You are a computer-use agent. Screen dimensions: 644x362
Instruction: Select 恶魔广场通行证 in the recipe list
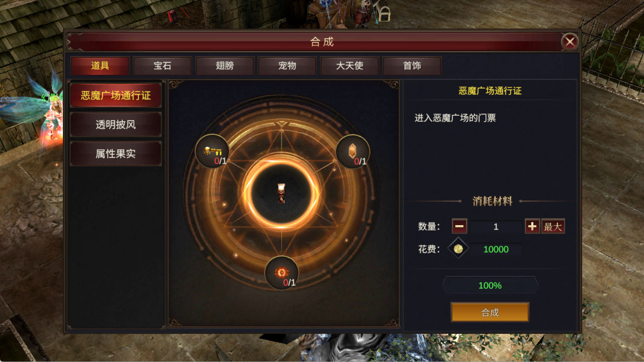(116, 95)
